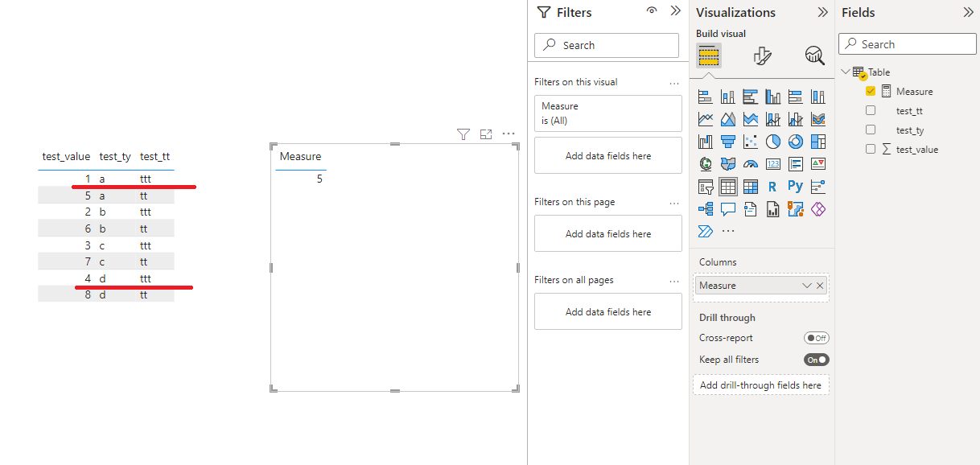980x465 pixels.
Task: Open get more visuals ellipsis
Action: click(728, 232)
